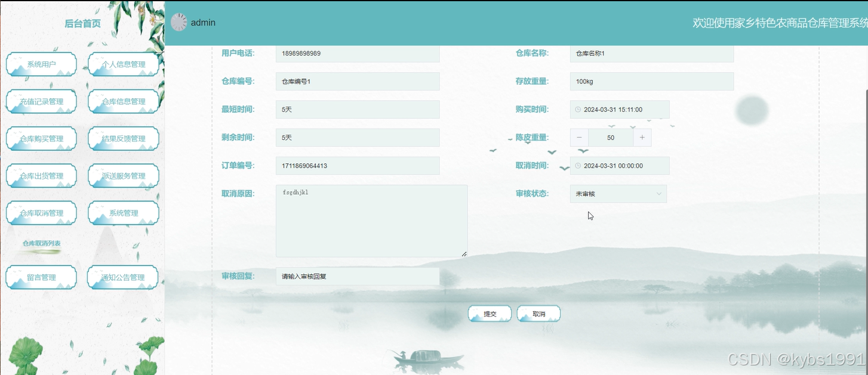This screenshot has width=868, height=375.
Task: Decrease 陈皮重量 with the minus button
Action: coord(579,138)
